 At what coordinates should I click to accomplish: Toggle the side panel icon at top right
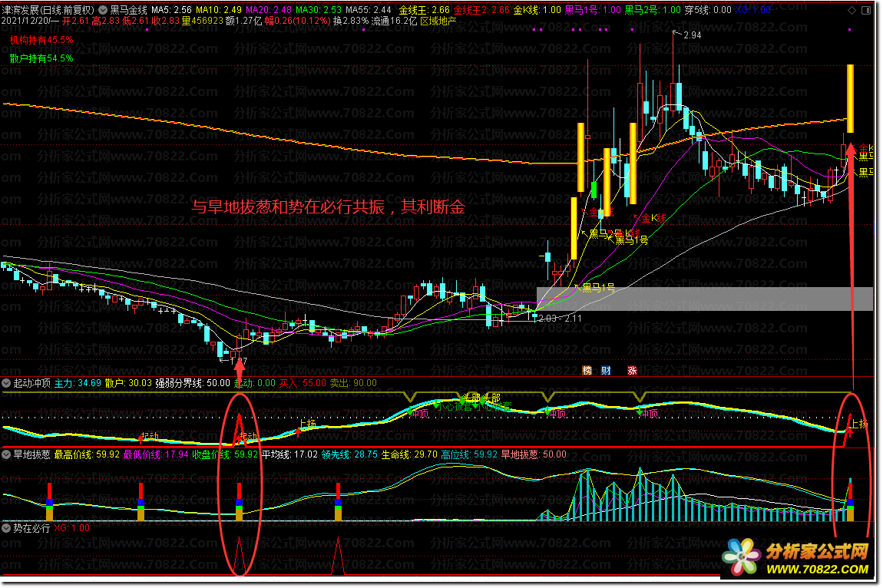tap(866, 10)
